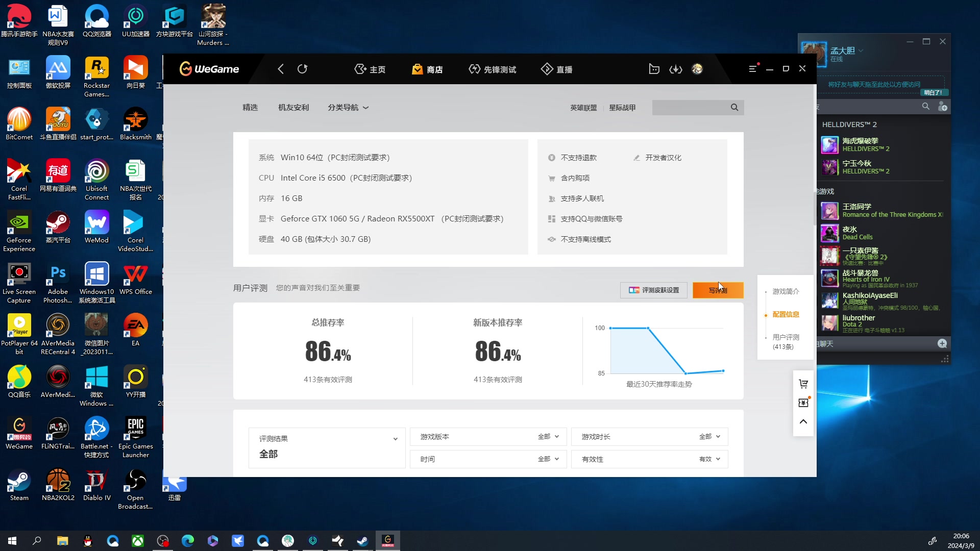Click plus icon in Steam group chats
980x551 pixels.
point(942,343)
